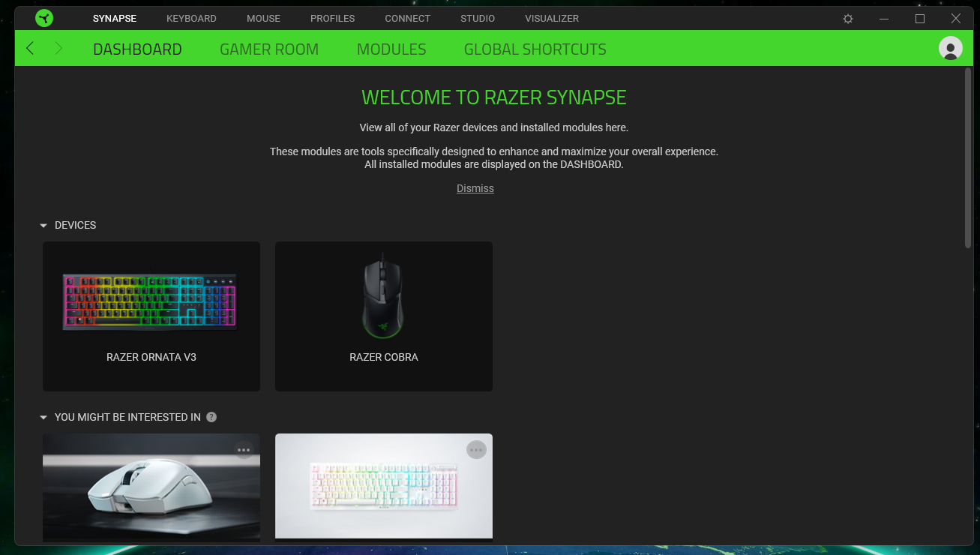Image resolution: width=980 pixels, height=555 pixels.
Task: Open the Visualizer tab
Action: (552, 19)
